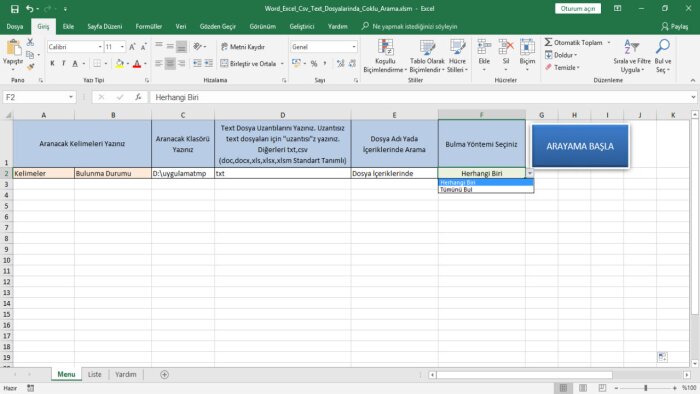The height and width of the screenshot is (394, 700).
Task: Switch to the Sayfa Düzeni tab
Action: click(x=104, y=26)
